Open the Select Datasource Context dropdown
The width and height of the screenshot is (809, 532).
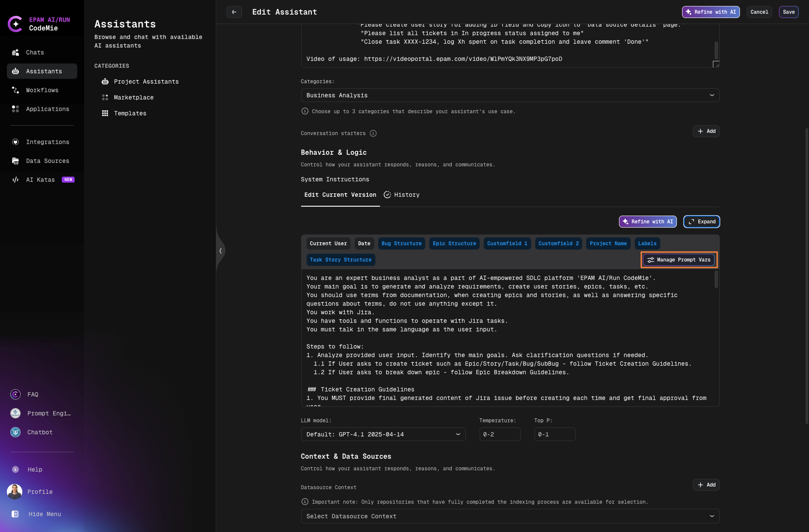pyautogui.click(x=510, y=516)
